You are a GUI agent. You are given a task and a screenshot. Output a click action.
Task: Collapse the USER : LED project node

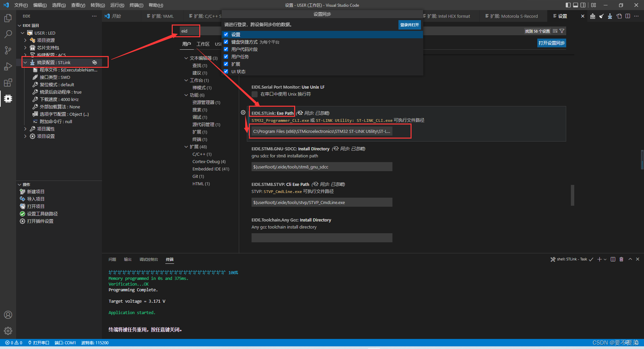tap(22, 33)
